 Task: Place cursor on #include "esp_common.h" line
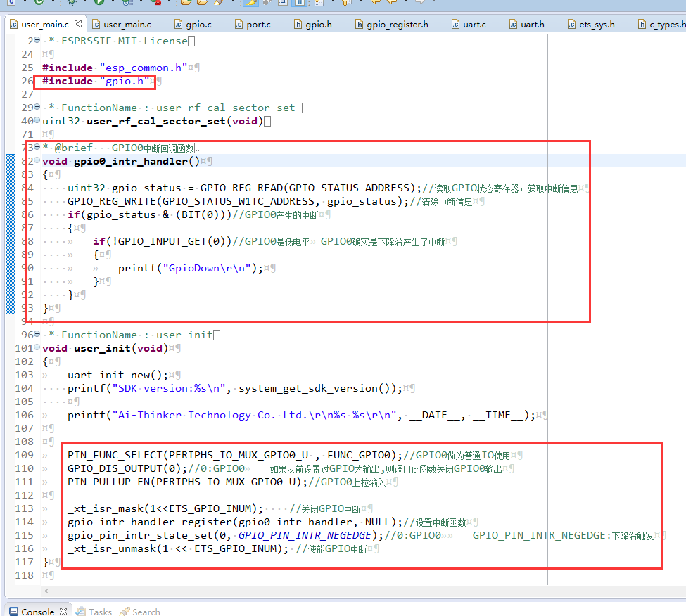point(115,68)
